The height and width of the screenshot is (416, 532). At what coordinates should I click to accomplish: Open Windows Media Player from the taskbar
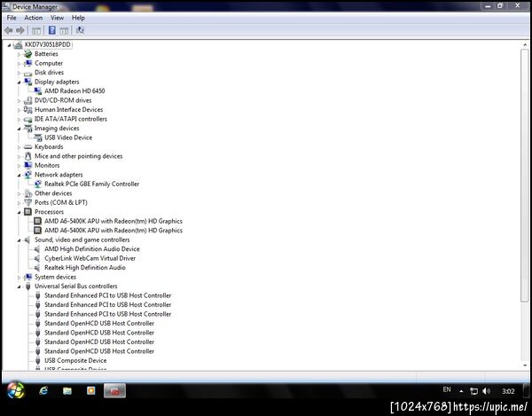click(91, 390)
